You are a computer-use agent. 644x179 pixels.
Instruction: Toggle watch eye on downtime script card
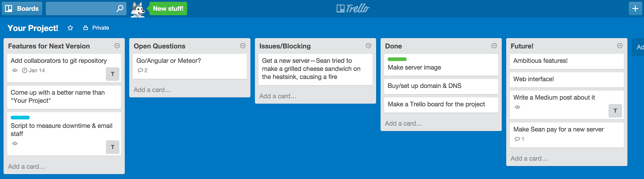[x=15, y=144]
